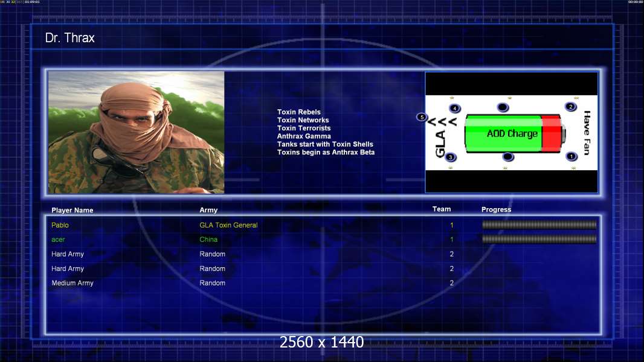Image resolution: width=644 pixels, height=362 pixels.
Task: Click the "GLA" label on map preview
Action: (x=440, y=144)
